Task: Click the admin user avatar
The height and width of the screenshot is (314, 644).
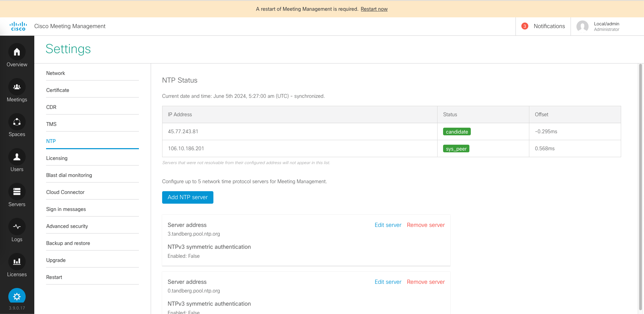Action: click(582, 26)
